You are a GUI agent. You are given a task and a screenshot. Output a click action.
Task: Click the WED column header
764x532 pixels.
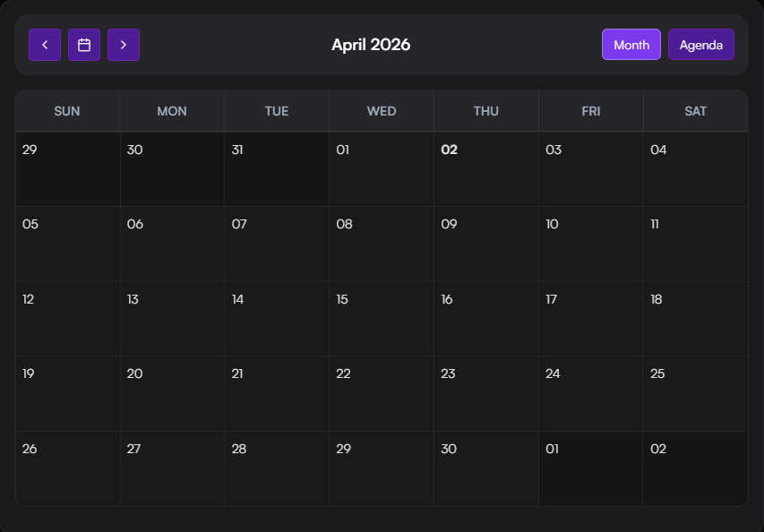(x=381, y=111)
